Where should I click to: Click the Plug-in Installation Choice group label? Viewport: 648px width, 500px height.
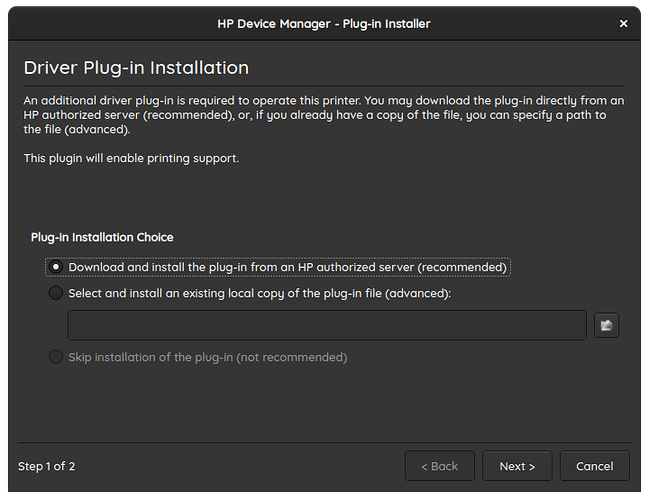click(x=102, y=237)
